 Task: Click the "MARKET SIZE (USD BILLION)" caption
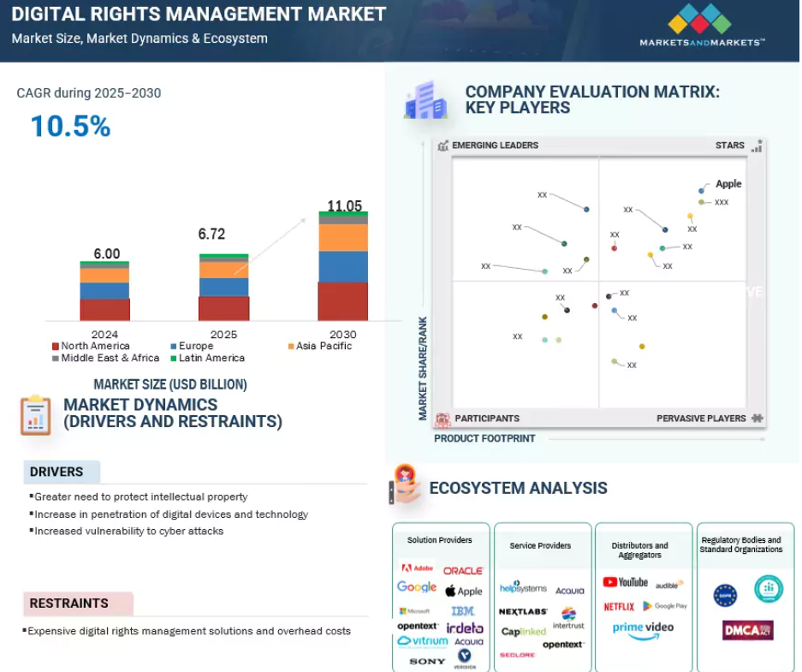tap(170, 384)
